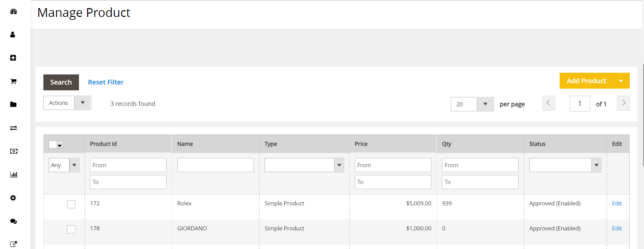
Task: Open the settings gear icon in sidebar
Action: [13, 198]
